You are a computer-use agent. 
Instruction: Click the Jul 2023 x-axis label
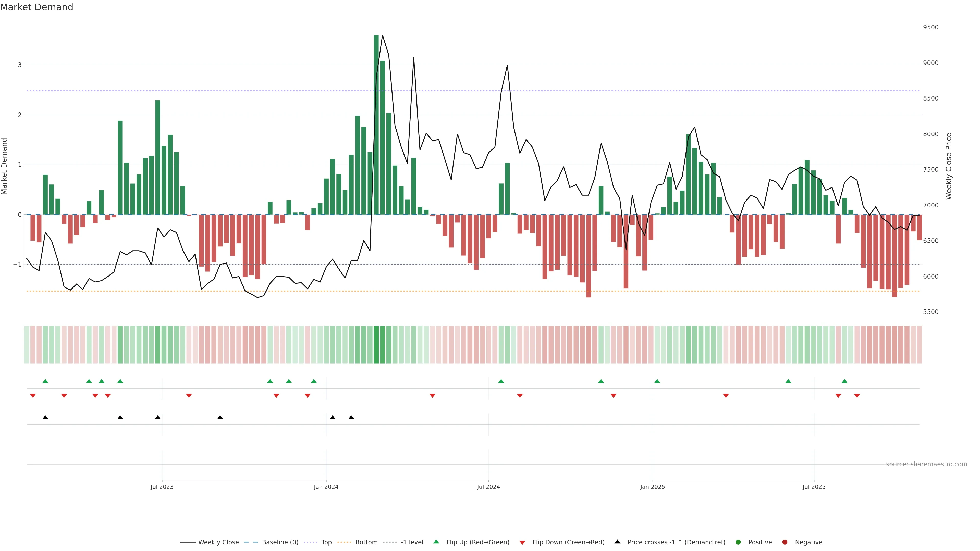pos(162,487)
